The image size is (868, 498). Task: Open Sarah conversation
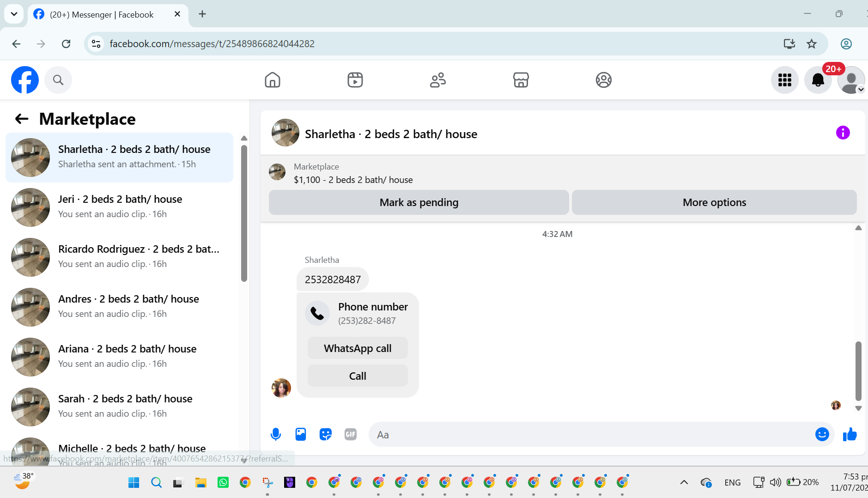coord(120,407)
